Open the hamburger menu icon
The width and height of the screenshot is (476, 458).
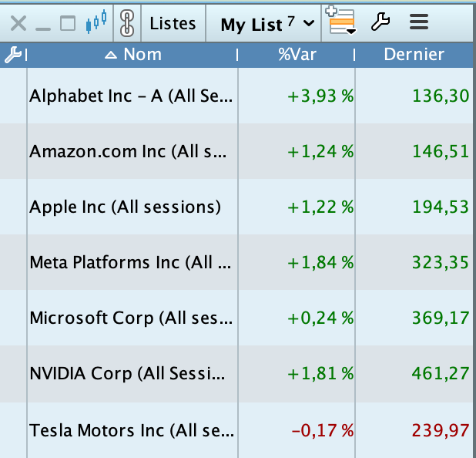click(x=418, y=23)
